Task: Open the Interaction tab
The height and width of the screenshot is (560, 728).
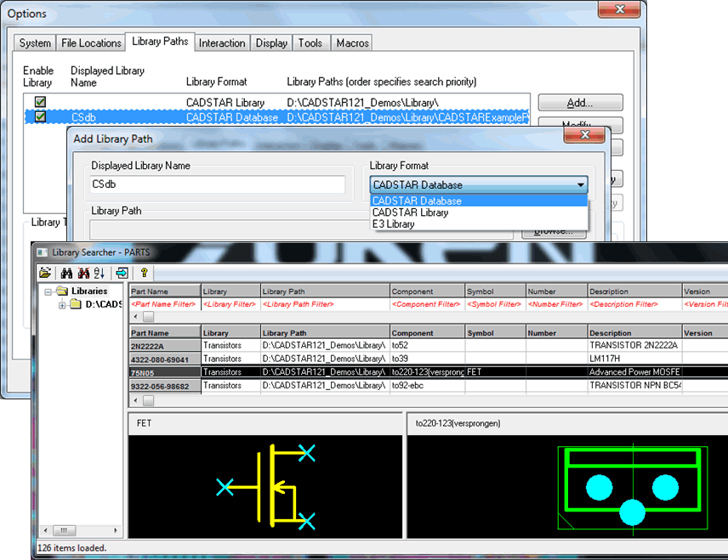Action: (x=222, y=43)
